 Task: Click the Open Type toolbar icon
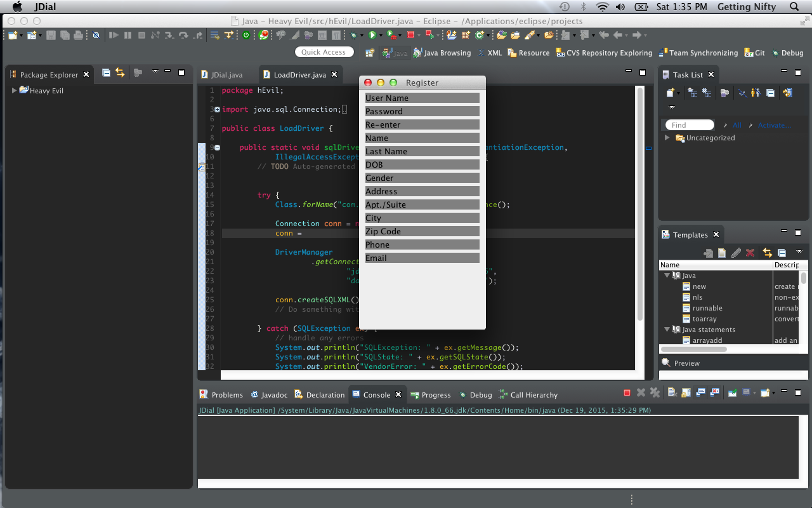pyautogui.click(x=501, y=35)
